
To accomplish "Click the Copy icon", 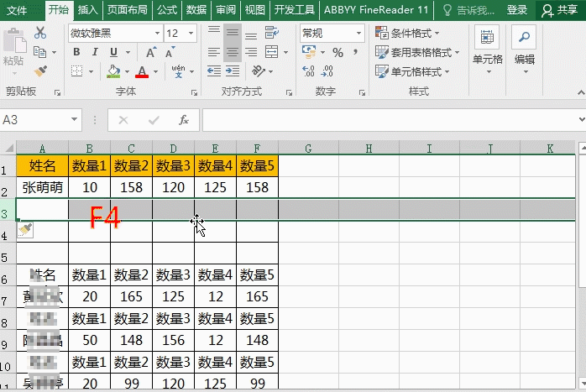I will click(x=39, y=52).
